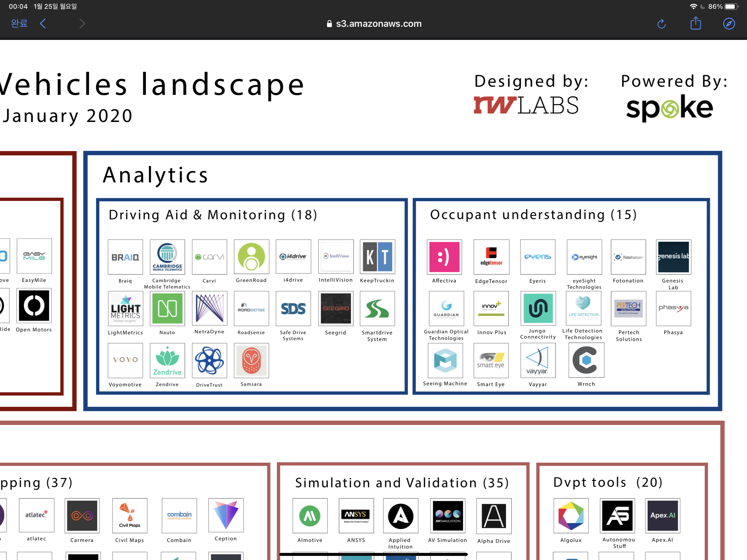Select the Smartdrive System logo
Screen dimensions: 747x560
(x=377, y=308)
